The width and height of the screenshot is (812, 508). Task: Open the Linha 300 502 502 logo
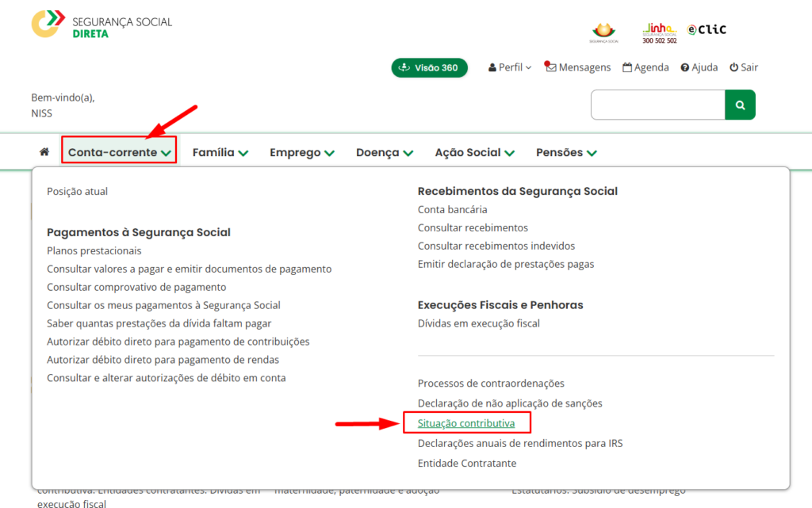click(x=659, y=32)
